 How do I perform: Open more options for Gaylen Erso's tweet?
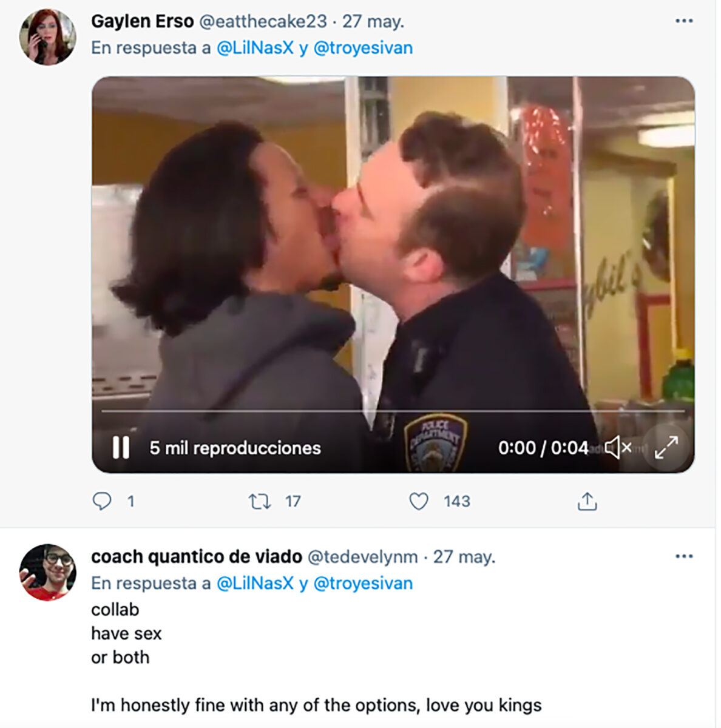(684, 21)
